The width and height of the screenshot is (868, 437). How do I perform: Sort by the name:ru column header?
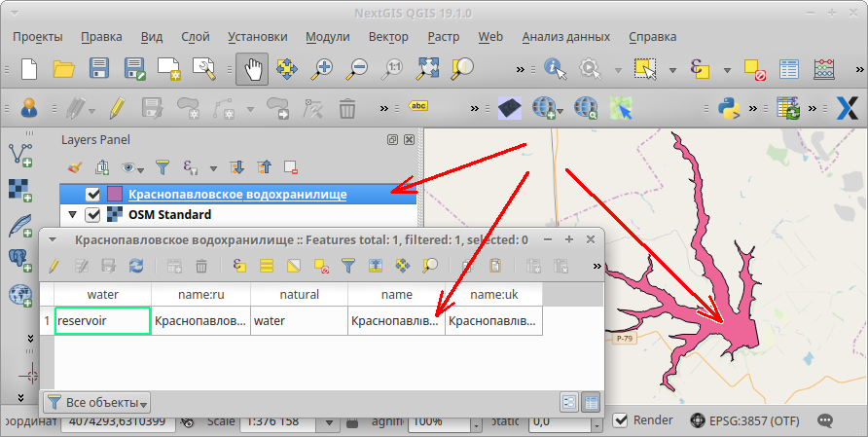tap(201, 295)
